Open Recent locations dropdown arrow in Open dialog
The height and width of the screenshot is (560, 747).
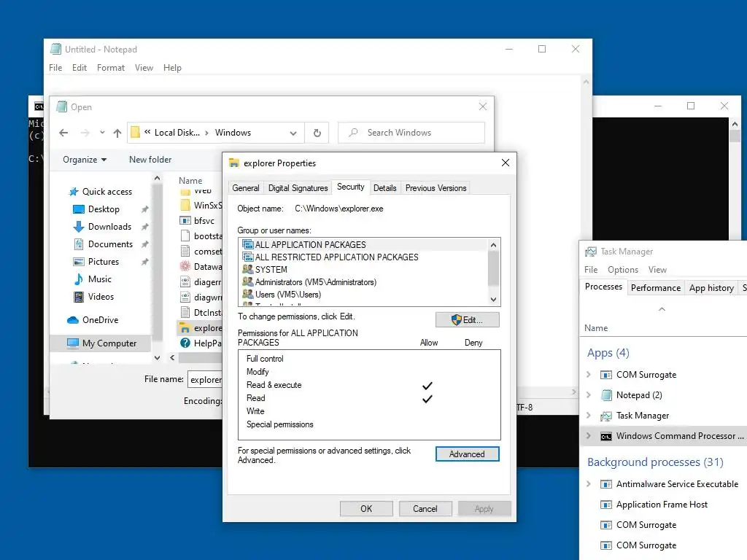102,133
